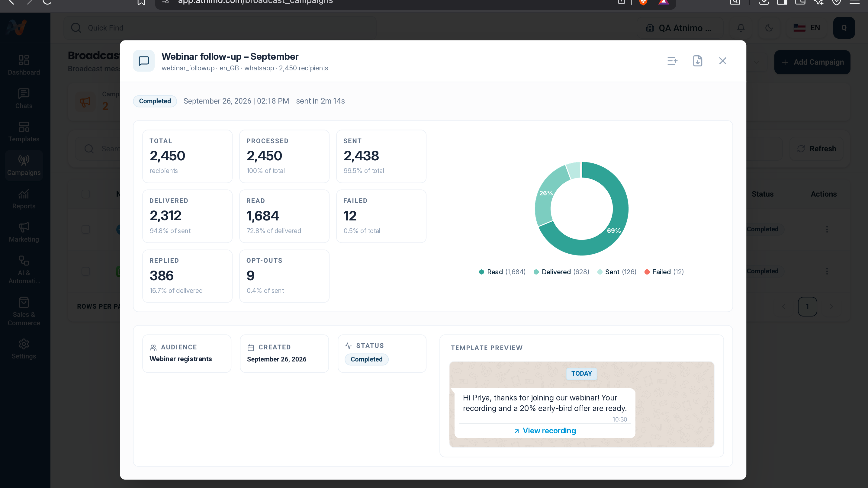
Task: Open notifications bell
Action: [741, 28]
